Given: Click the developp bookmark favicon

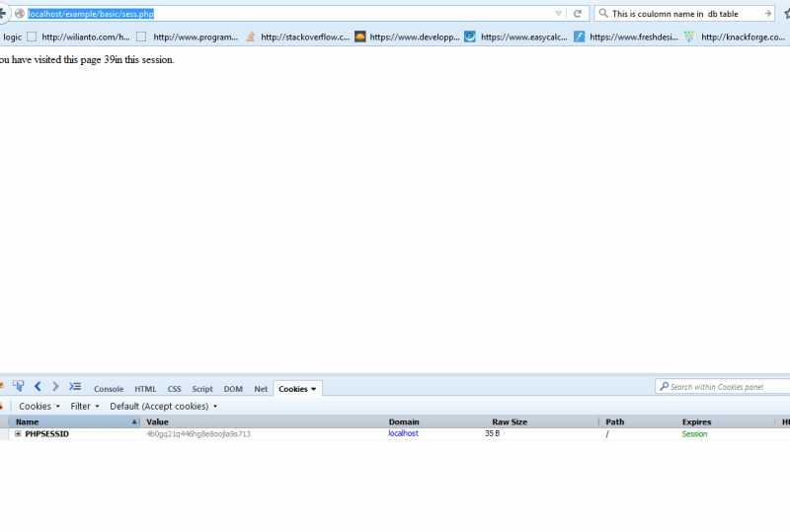Looking at the screenshot, I should tap(359, 37).
